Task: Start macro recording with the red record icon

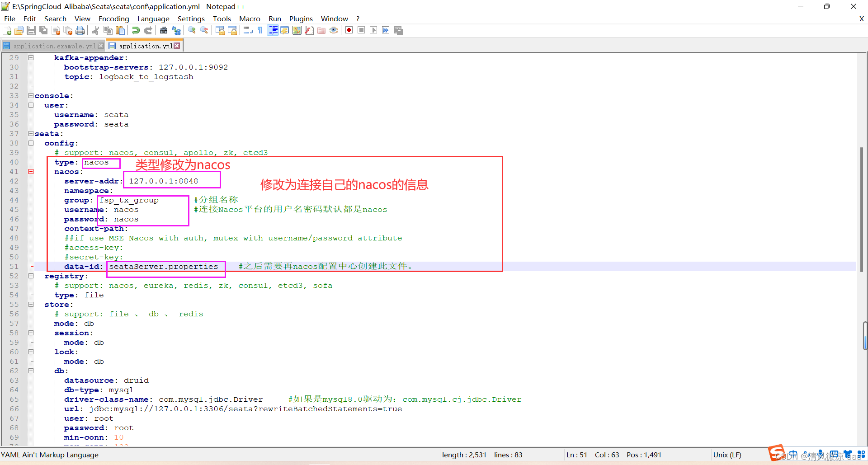Action: 349,30
